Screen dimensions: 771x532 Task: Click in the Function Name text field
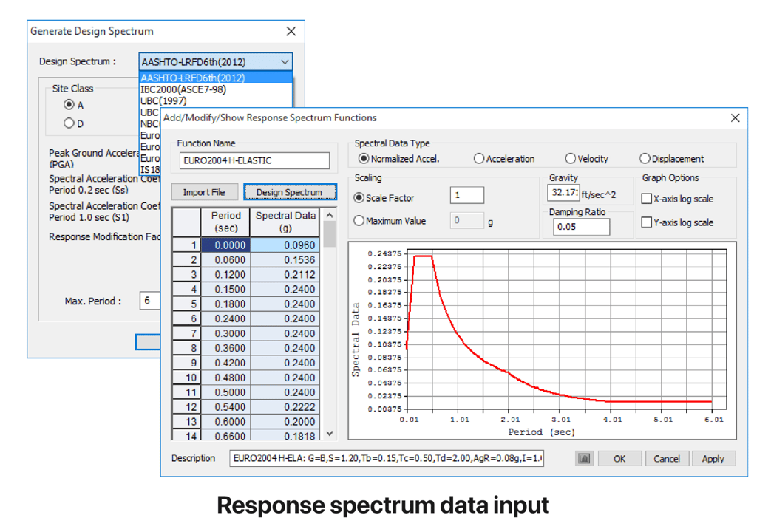point(254,160)
